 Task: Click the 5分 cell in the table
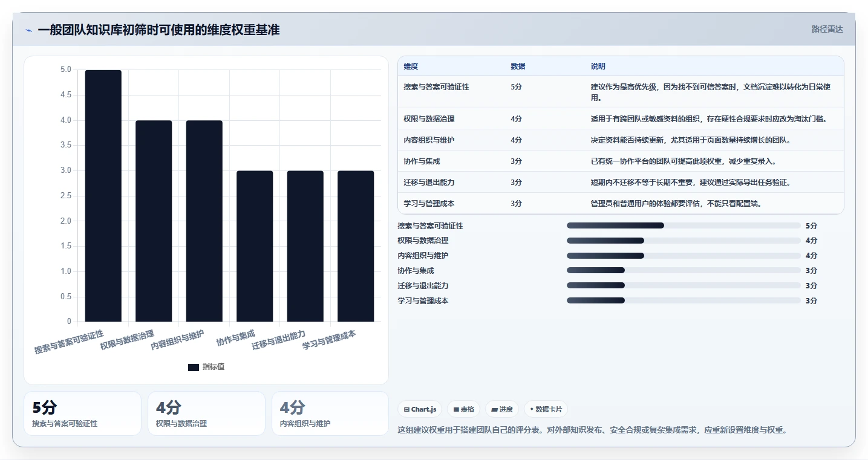coord(516,87)
